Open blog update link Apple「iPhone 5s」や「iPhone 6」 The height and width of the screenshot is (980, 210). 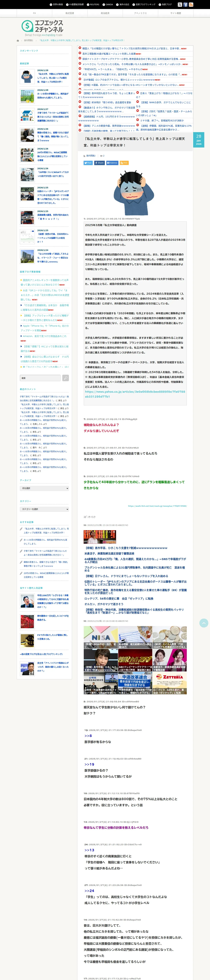[45, 328]
